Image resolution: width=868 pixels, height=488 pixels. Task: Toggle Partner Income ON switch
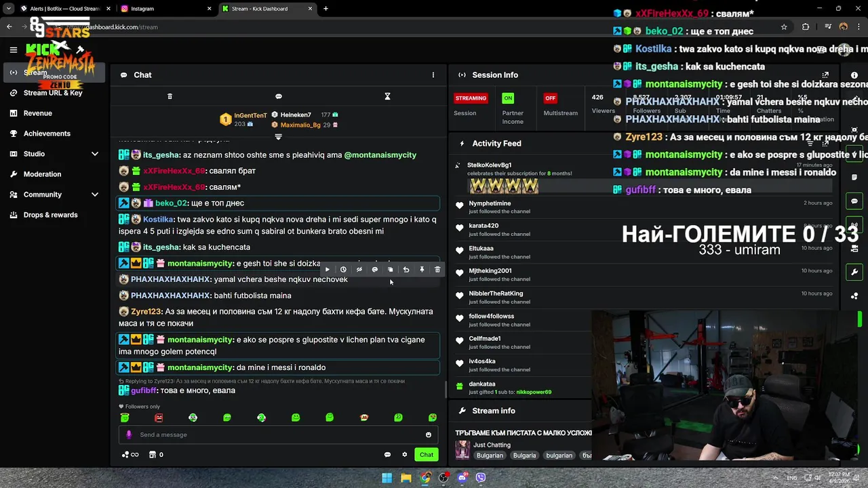[508, 98]
